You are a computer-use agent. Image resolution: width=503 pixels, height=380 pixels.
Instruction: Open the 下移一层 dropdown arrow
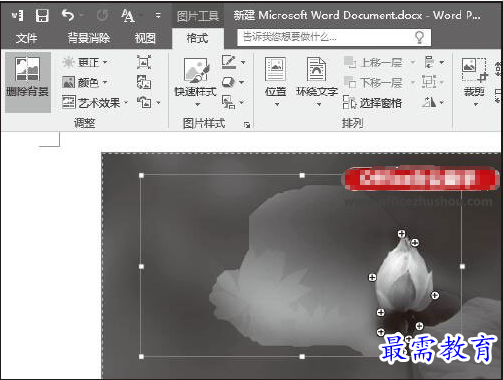pos(413,82)
